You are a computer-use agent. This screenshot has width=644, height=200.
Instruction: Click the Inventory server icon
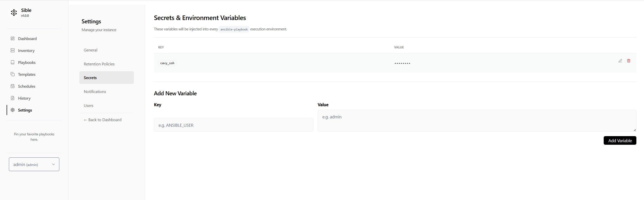[12, 50]
